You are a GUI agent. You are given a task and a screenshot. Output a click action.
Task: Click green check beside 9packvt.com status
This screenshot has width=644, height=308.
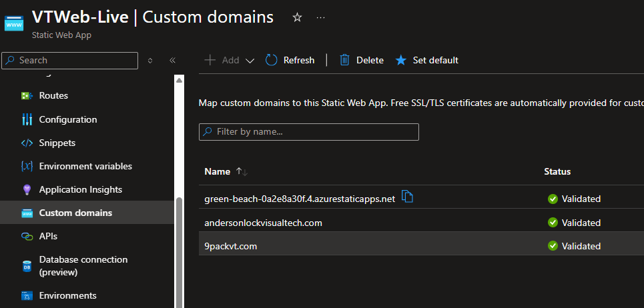(553, 246)
